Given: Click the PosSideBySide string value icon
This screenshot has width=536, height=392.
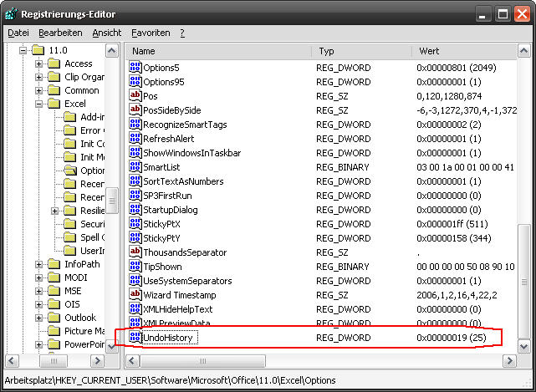Looking at the screenshot, I should (x=135, y=110).
